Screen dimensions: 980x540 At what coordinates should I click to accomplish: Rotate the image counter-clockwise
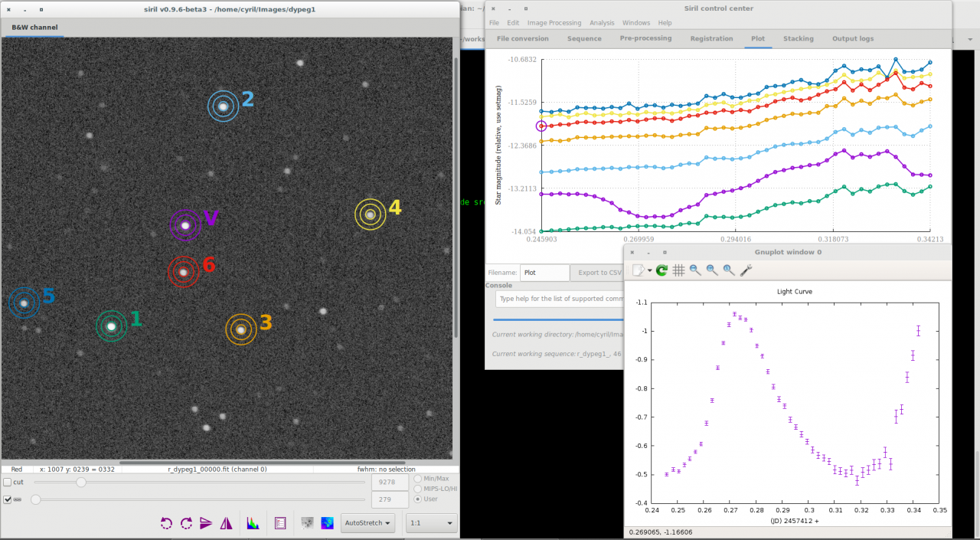[x=166, y=524]
